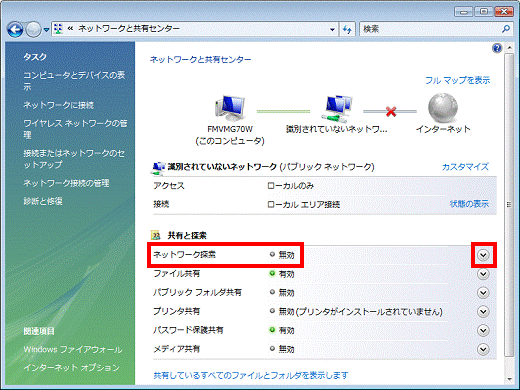This screenshot has height=390, width=520.
Task: Click the FMVMG70W computer icon
Action: [x=230, y=108]
